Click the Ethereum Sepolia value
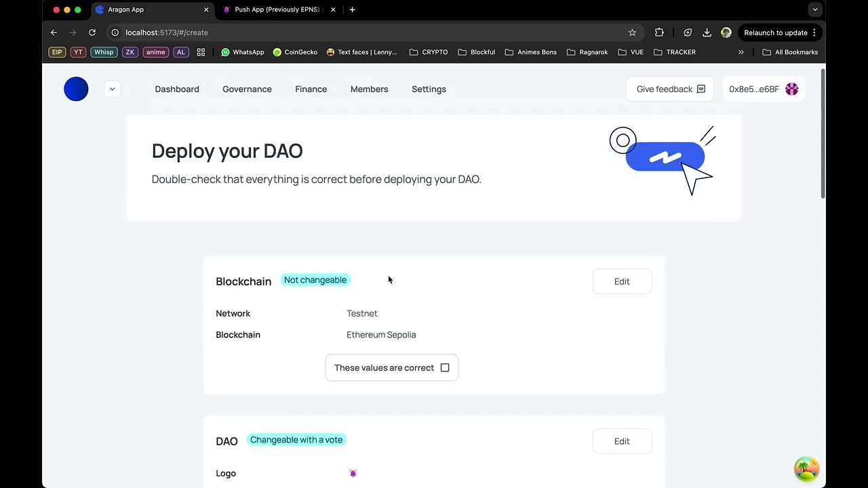This screenshot has width=868, height=488. coord(381,335)
